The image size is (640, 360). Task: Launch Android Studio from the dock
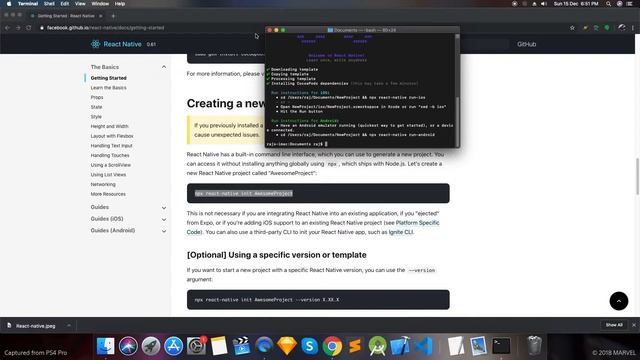pyautogui.click(x=378, y=346)
